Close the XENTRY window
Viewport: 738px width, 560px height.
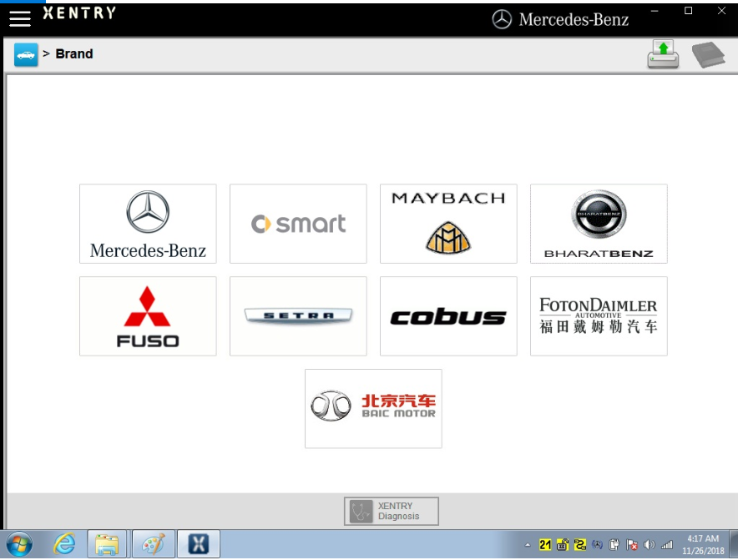[721, 11]
